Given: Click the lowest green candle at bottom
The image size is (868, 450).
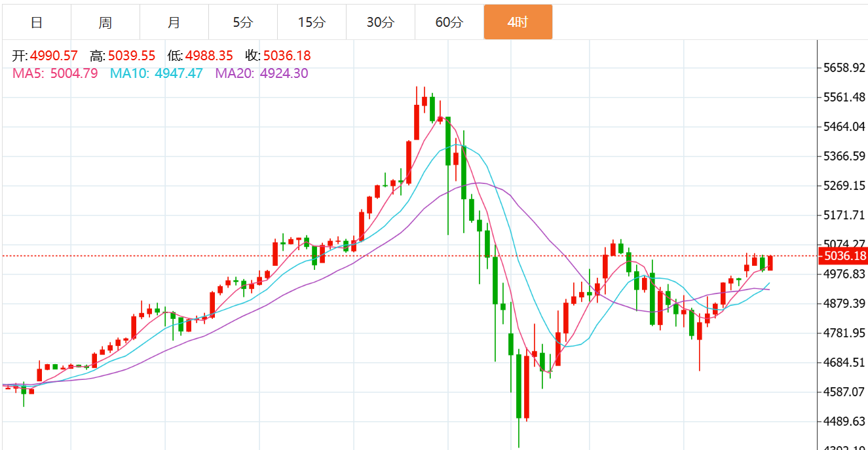Looking at the screenshot, I should [519, 386].
